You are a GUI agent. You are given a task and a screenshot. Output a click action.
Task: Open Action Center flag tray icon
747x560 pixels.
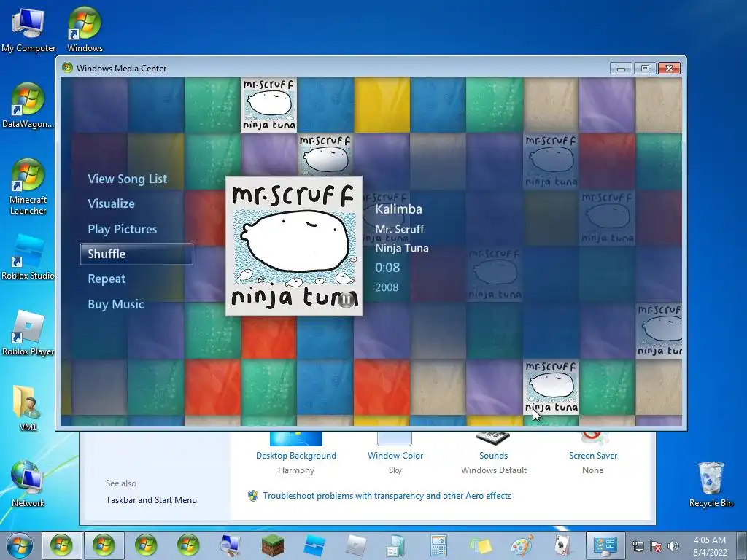coord(656,546)
